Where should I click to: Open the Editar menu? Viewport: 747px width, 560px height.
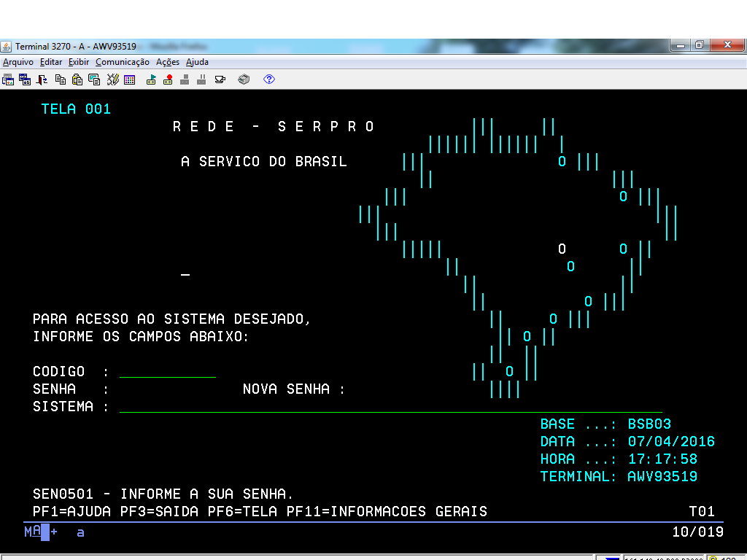tap(51, 62)
